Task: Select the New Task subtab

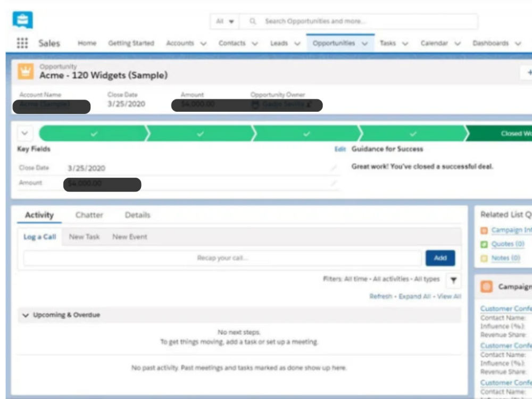Action: [84, 237]
